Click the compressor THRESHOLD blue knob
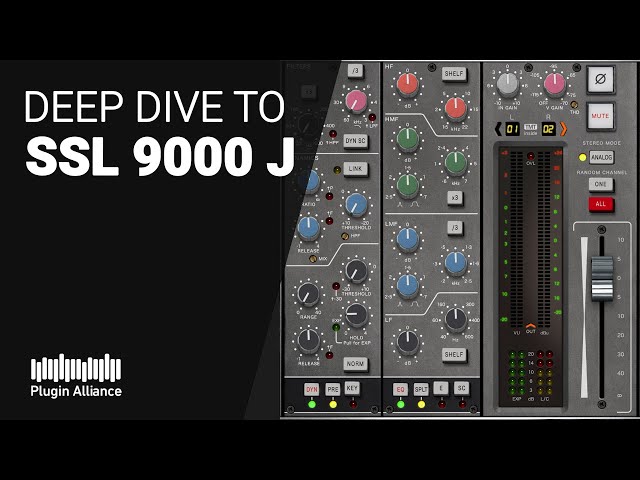Viewport: 640px width, 480px height. tap(356, 204)
